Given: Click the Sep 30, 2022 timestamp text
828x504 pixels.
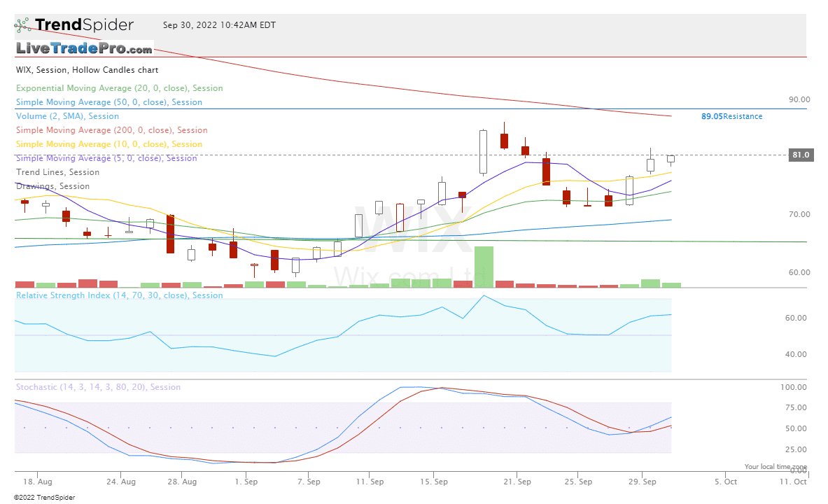Looking at the screenshot, I should pos(219,25).
